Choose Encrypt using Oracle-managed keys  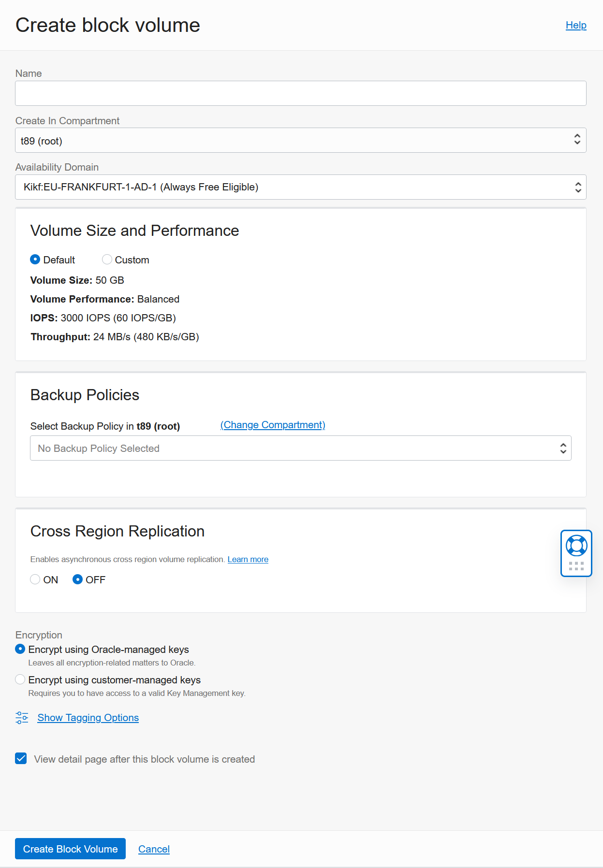(x=20, y=649)
